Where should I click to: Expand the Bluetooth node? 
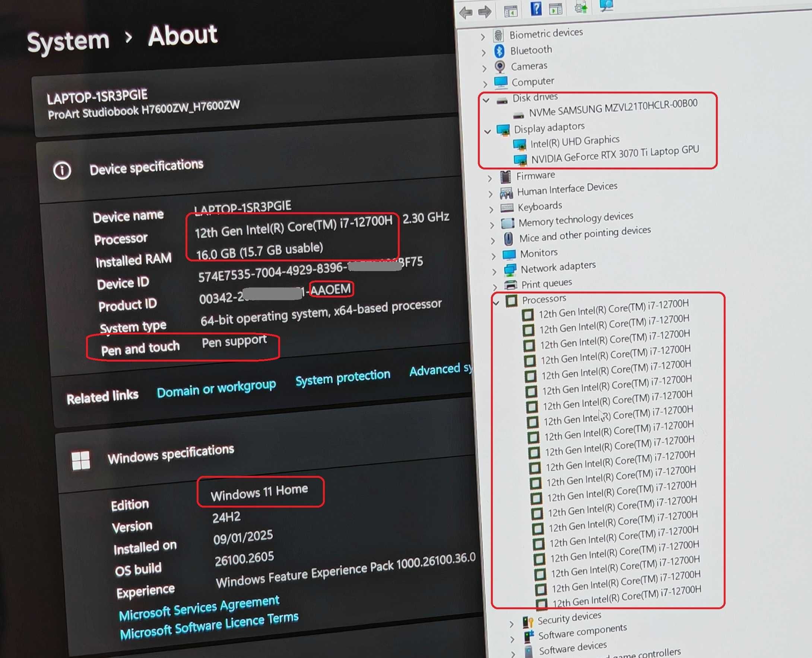pyautogui.click(x=483, y=53)
